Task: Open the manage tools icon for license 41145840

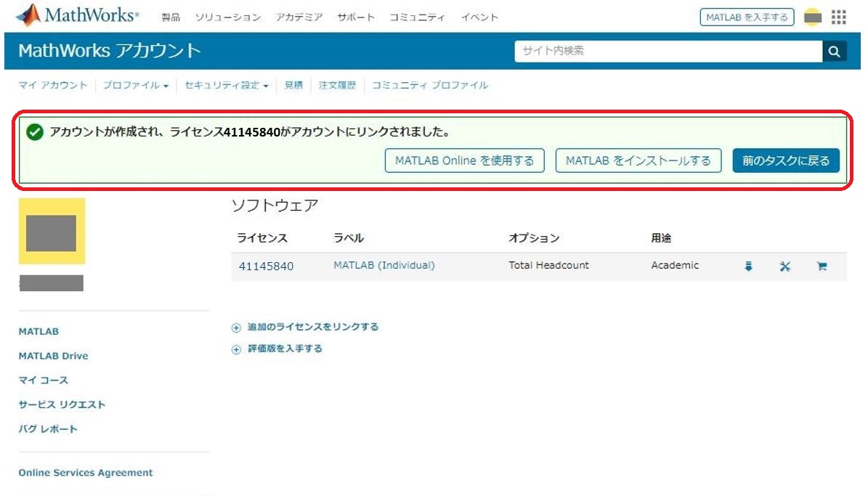Action: (785, 267)
